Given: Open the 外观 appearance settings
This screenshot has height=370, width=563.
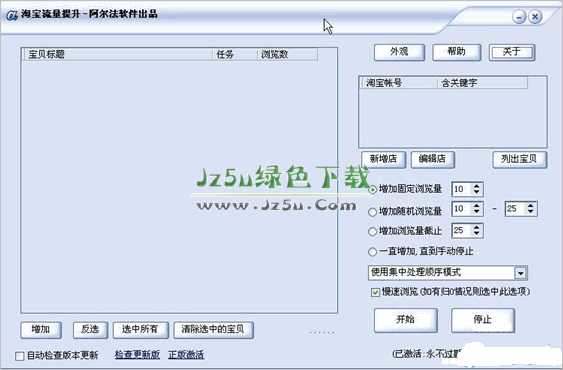Looking at the screenshot, I should click(399, 52).
